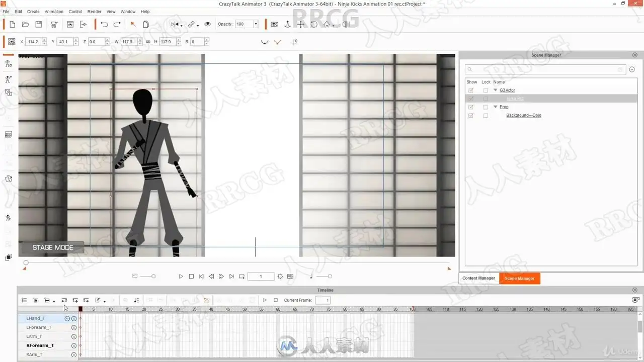
Task: Click the loop playback icon
Action: [242, 277]
